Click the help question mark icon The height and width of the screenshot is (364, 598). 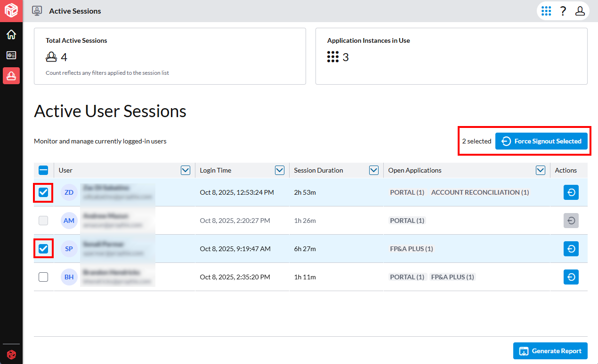563,11
